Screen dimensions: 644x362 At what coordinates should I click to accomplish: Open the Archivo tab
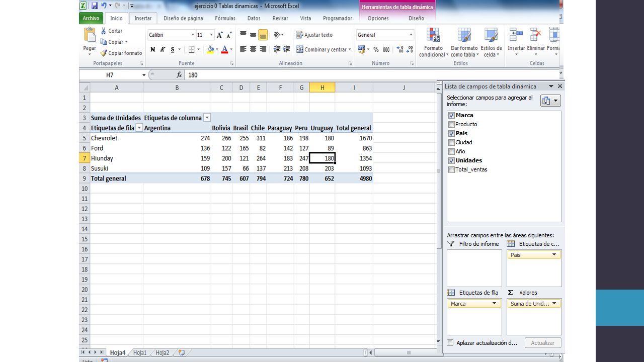click(91, 18)
